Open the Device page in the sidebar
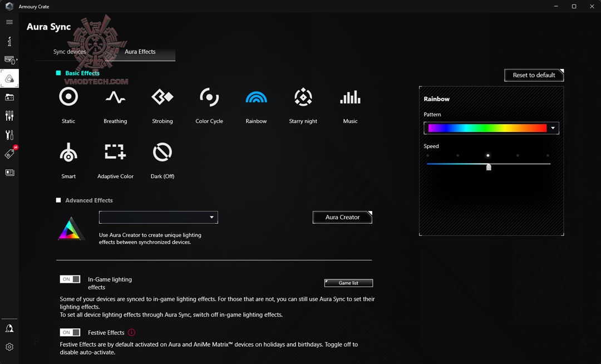The height and width of the screenshot is (364, 601). pyautogui.click(x=9, y=60)
